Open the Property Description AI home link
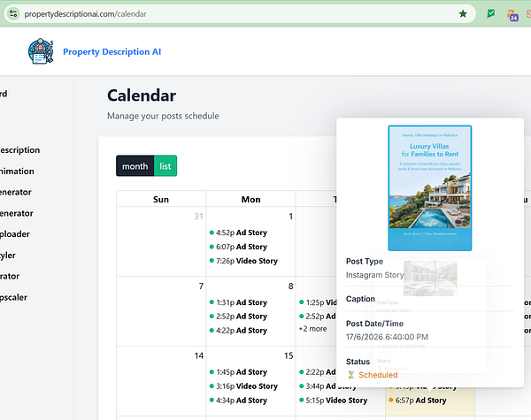The width and height of the screenshot is (531, 420). pos(112,52)
